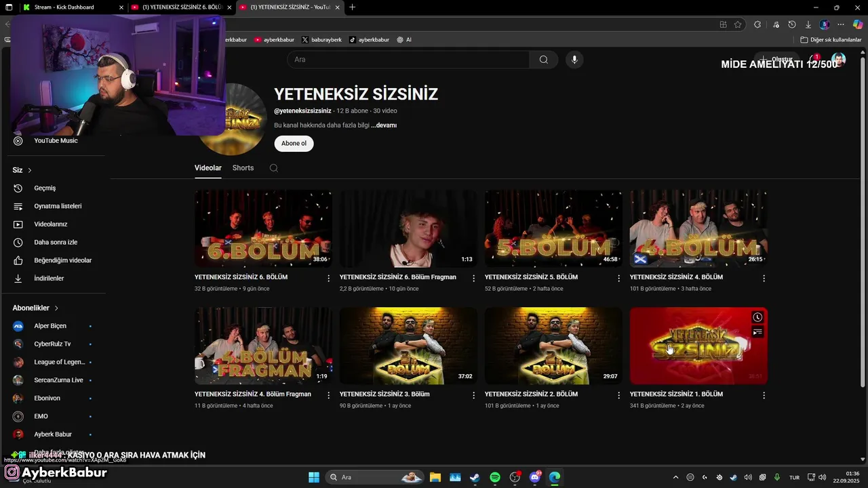Click the YouTube search magnifier button

[x=543, y=60]
